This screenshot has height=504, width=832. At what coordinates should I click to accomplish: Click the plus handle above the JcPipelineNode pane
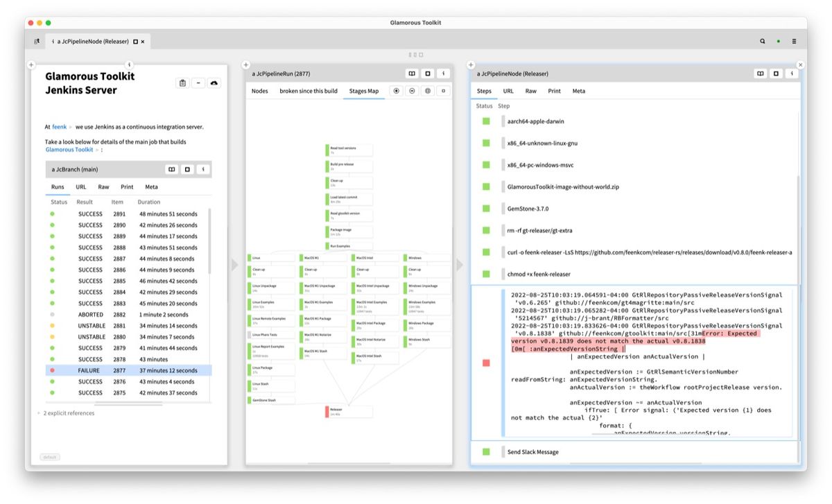pos(471,65)
